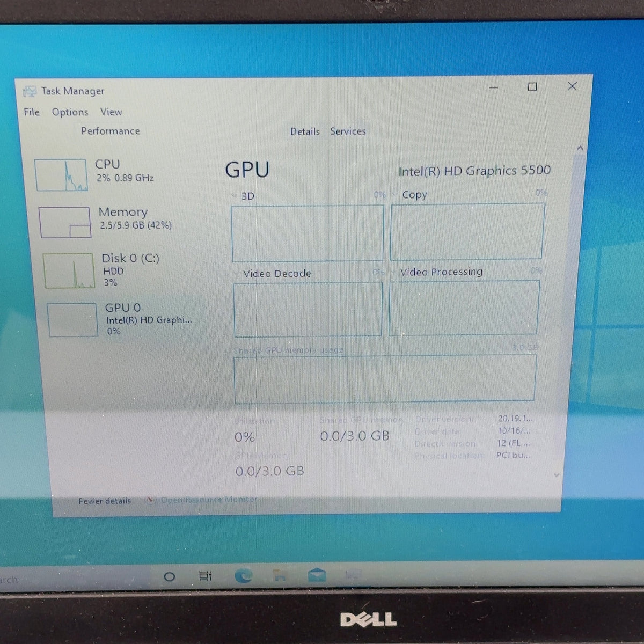
Task: Open the Mail app from taskbar
Action: click(317, 575)
